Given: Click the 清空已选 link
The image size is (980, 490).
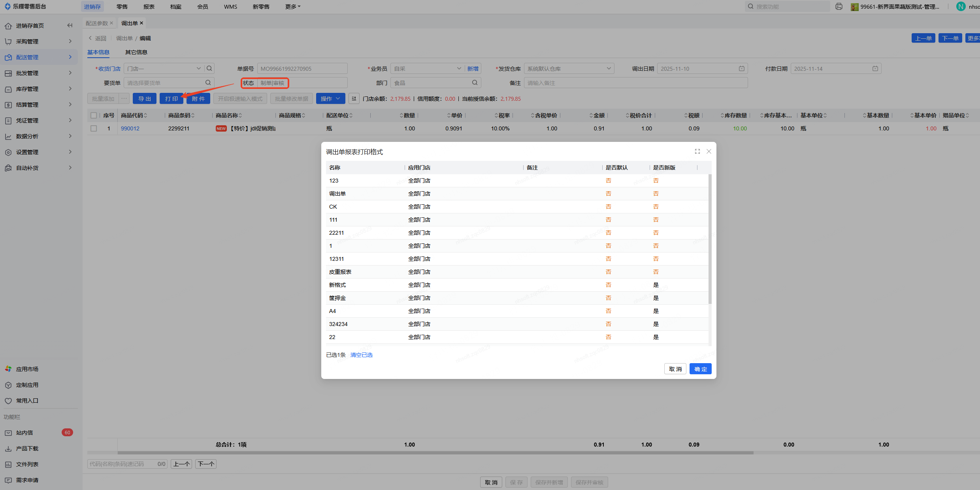Looking at the screenshot, I should coord(361,355).
